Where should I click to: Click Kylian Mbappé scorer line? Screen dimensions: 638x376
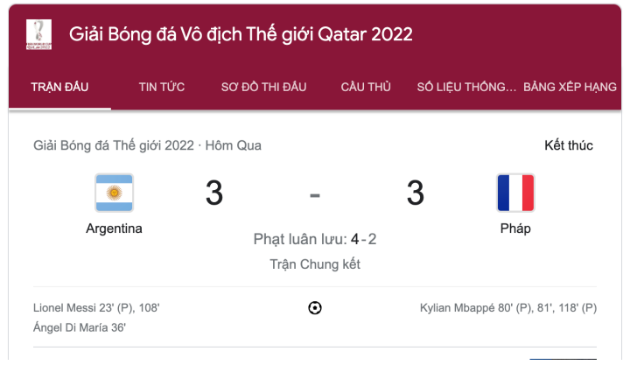(x=508, y=308)
